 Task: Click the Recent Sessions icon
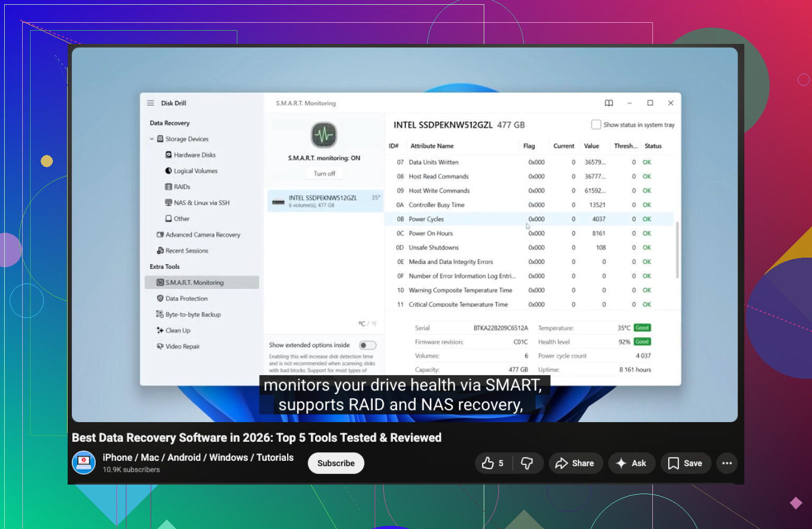pos(160,250)
